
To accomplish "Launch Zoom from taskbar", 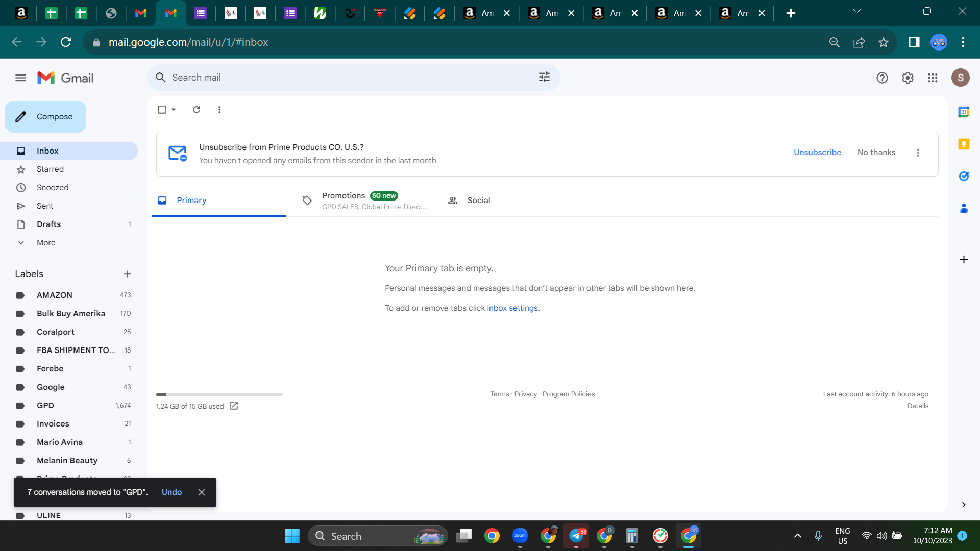I will (520, 536).
